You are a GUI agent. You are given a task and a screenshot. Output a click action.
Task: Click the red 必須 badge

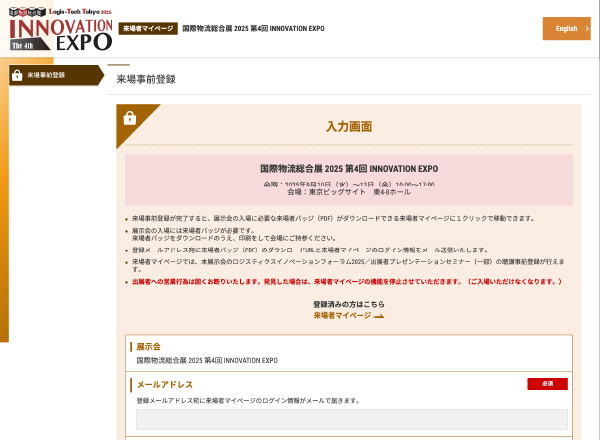pyautogui.click(x=547, y=384)
